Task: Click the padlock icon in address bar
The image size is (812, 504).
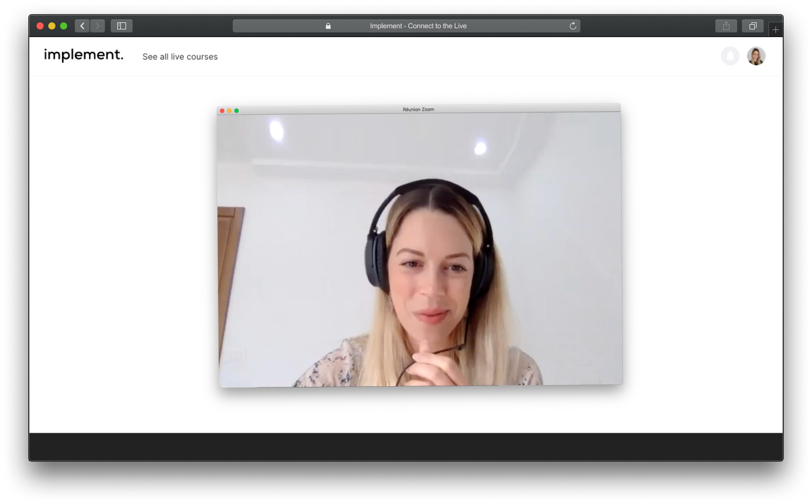Action: [328, 26]
